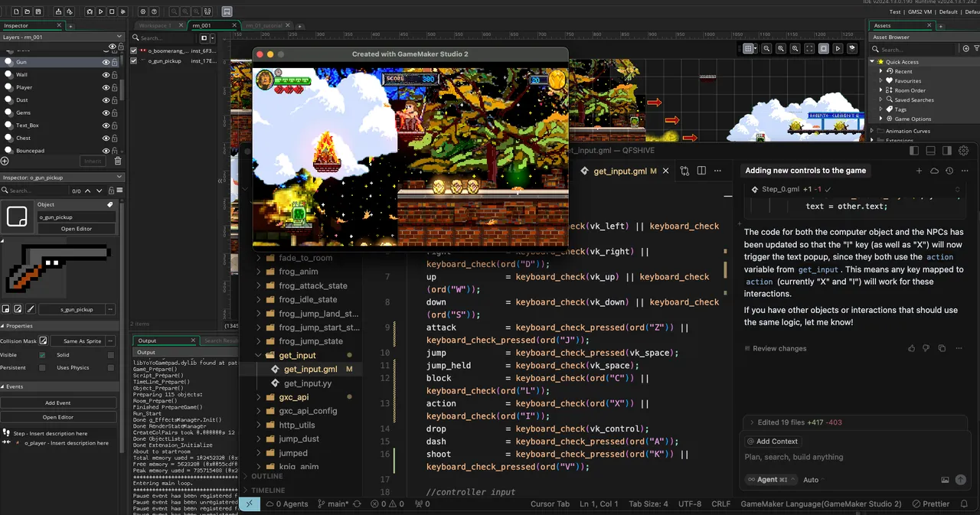Image resolution: width=980 pixels, height=515 pixels.
Task: Create a new project from the top toolbar
Action: tap(17, 11)
